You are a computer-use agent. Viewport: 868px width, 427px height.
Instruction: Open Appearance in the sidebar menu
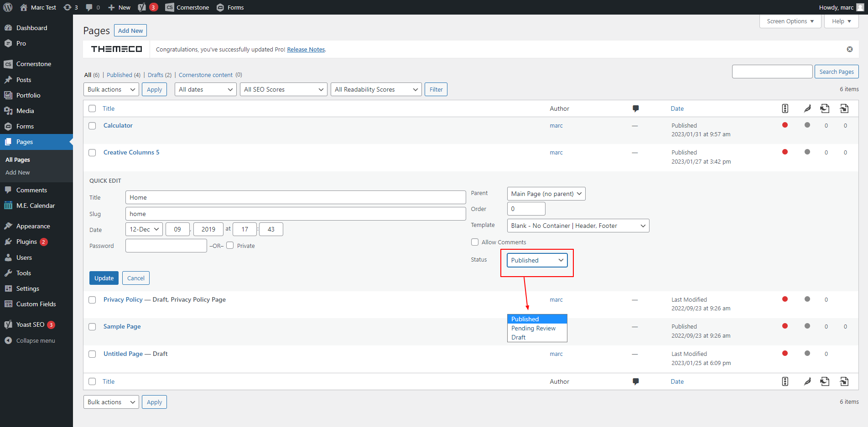pyautogui.click(x=33, y=226)
